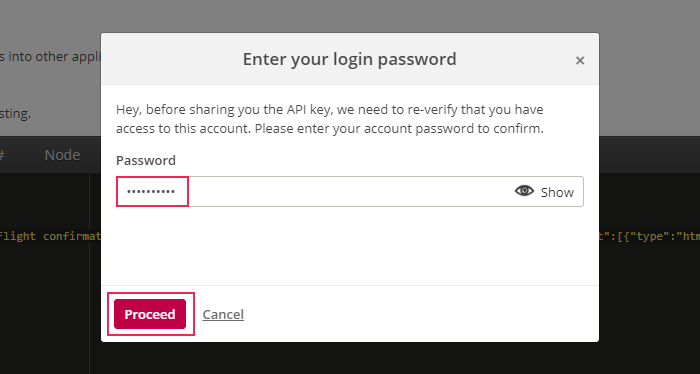This screenshot has height=374, width=700.
Task: Click the Show password label
Action: 557,192
